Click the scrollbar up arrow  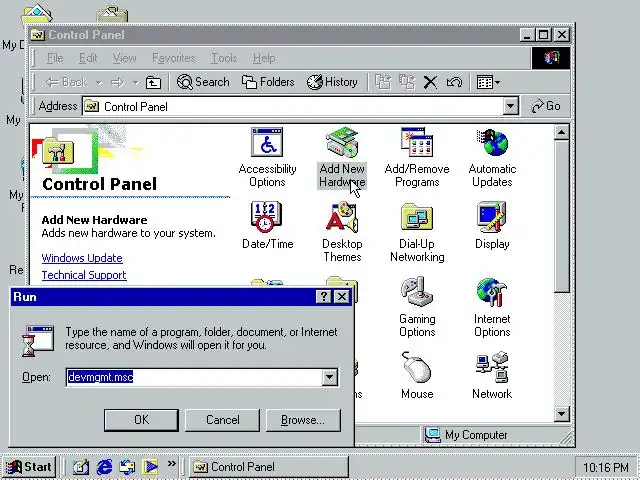562,133
